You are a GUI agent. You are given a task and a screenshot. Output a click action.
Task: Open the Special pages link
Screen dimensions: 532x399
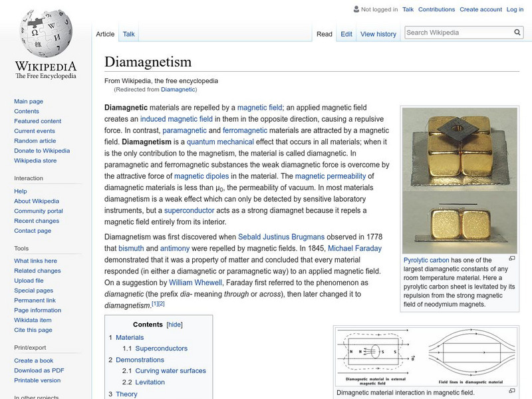pos(34,290)
